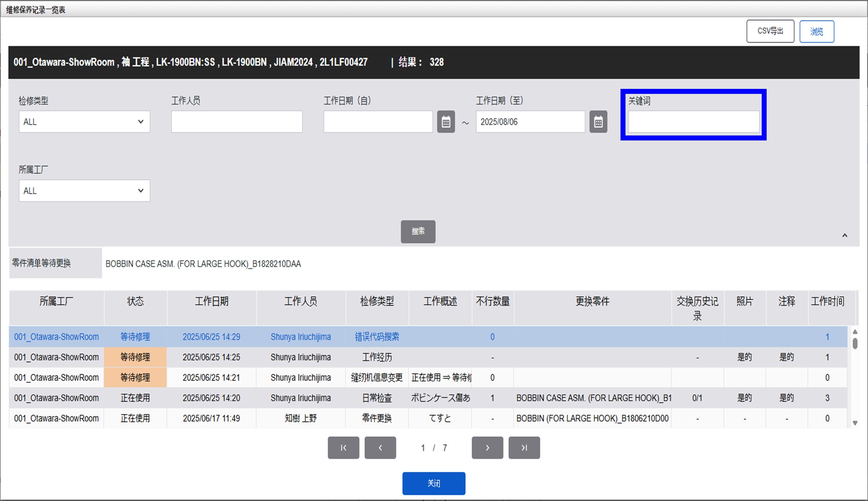Focus the 关键词 keyword input field
Screen dimensions: 868x501
pos(693,122)
